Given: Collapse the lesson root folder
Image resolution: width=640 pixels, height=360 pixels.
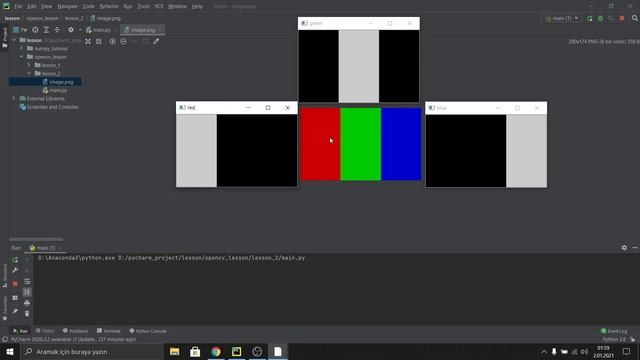Looking at the screenshot, I should (14, 40).
